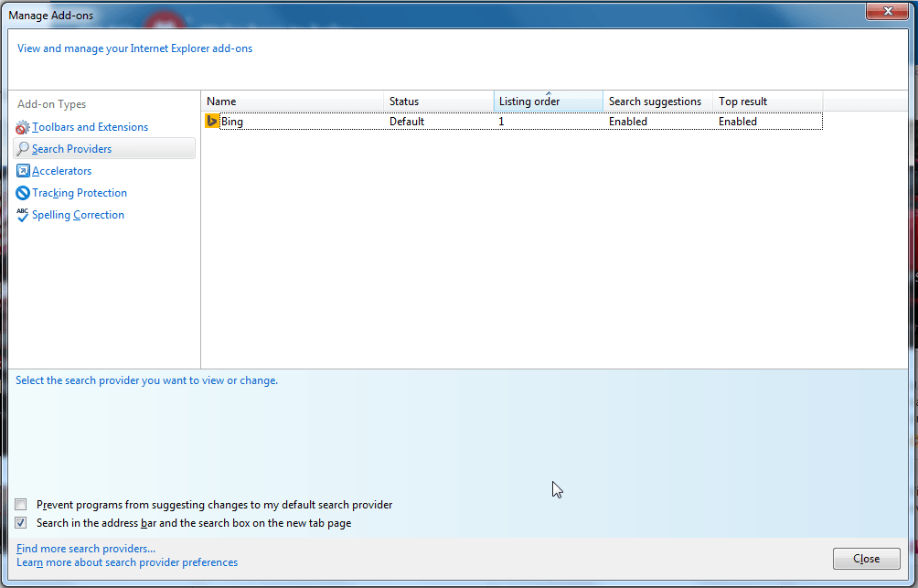Click the Search Providers magnifier icon
The width and height of the screenshot is (918, 588).
pos(22,149)
